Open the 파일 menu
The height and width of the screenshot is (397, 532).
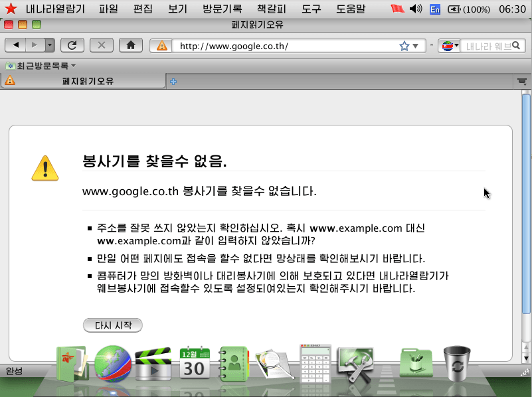(108, 9)
